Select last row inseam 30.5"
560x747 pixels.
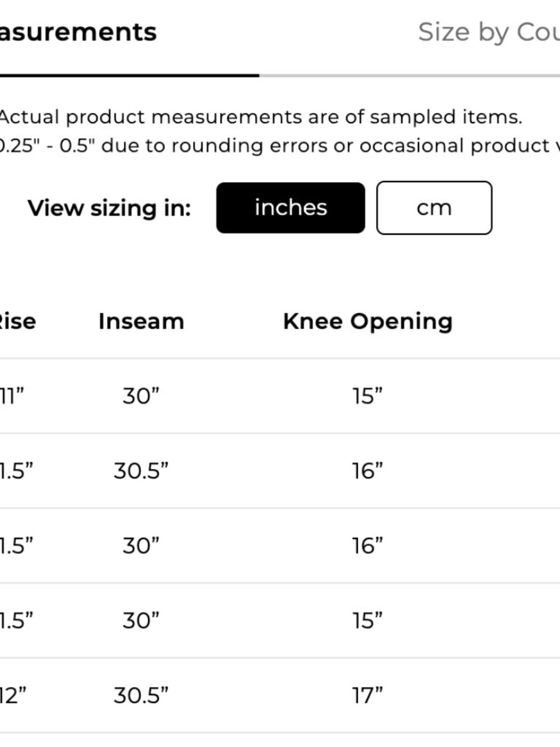(141, 696)
